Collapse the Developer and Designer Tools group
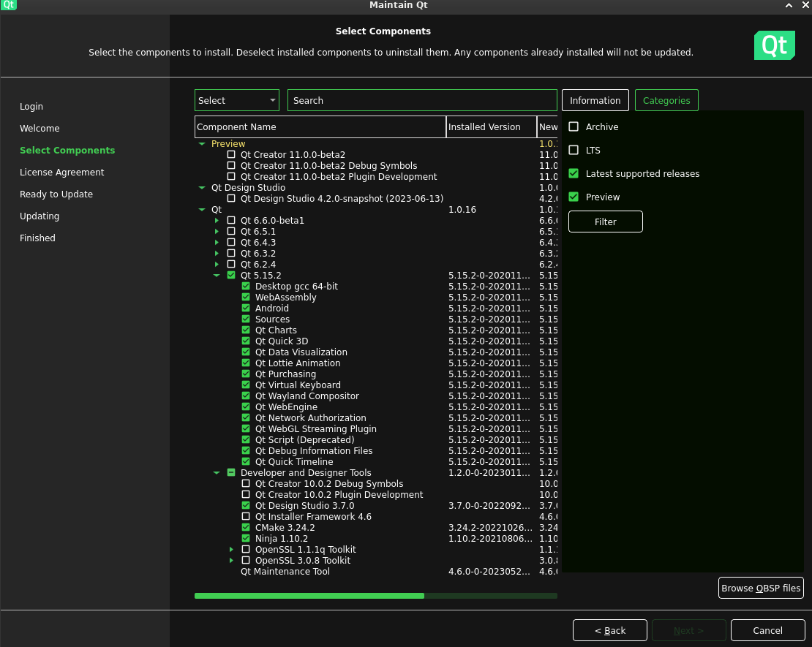Viewport: 812px width, 647px height. point(217,473)
